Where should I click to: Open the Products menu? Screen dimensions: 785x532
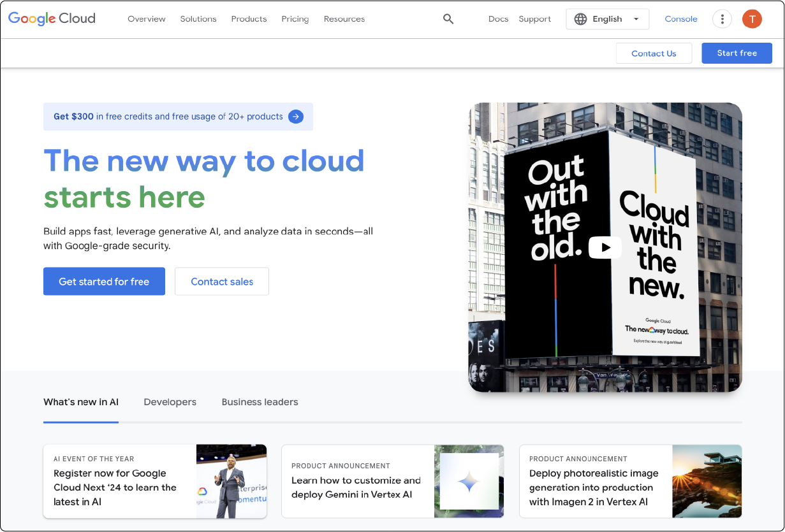coord(249,19)
